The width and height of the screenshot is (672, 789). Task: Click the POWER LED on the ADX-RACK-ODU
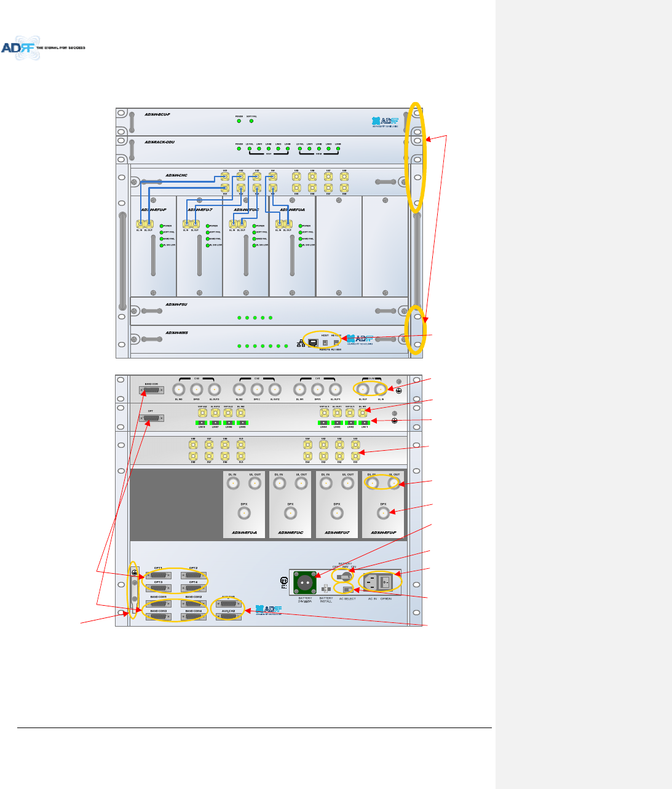pyautogui.click(x=239, y=149)
